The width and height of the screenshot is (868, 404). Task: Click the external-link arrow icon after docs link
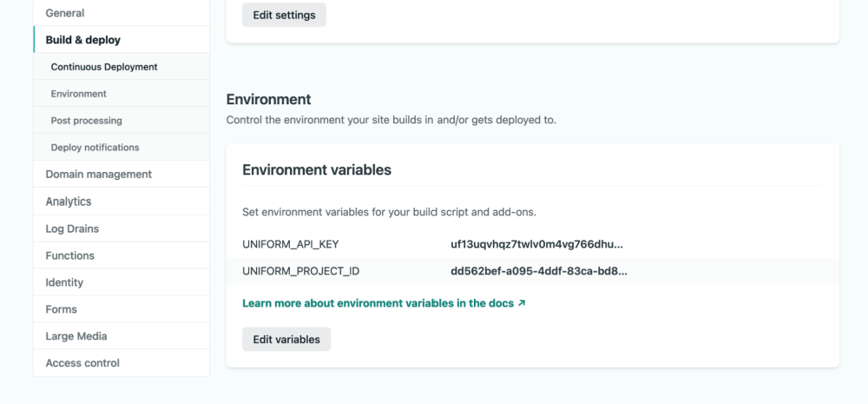(522, 303)
